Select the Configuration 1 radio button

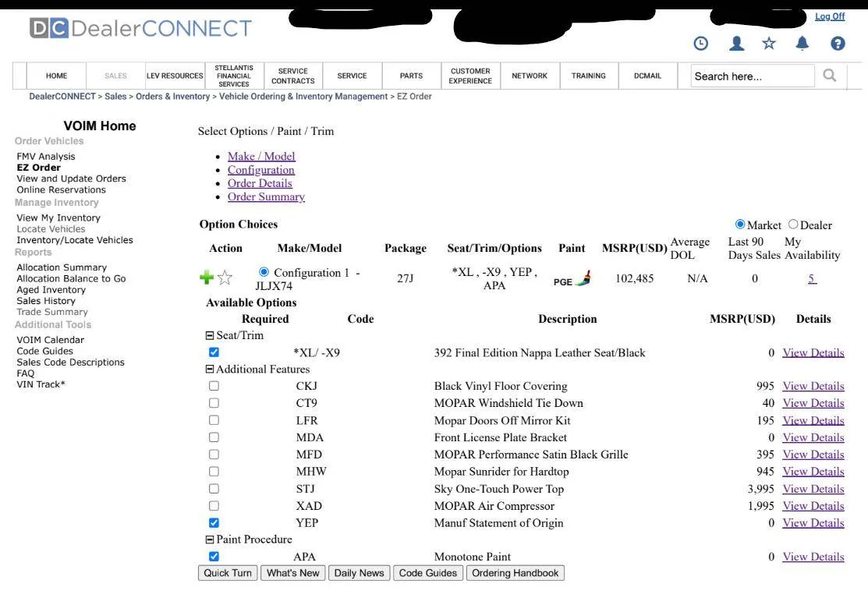click(x=264, y=271)
